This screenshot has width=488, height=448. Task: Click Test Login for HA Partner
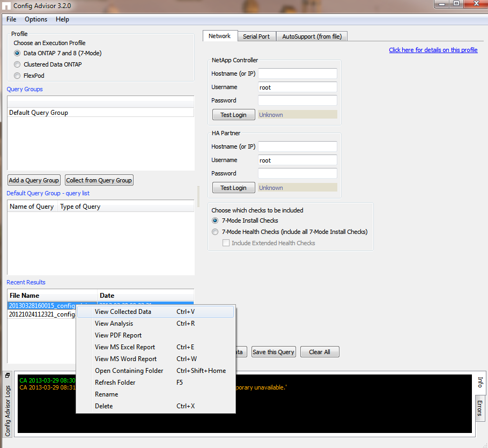pos(233,188)
